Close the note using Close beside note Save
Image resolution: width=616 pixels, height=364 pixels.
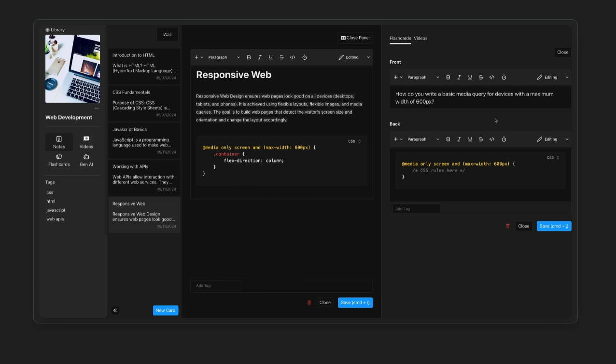(x=325, y=303)
